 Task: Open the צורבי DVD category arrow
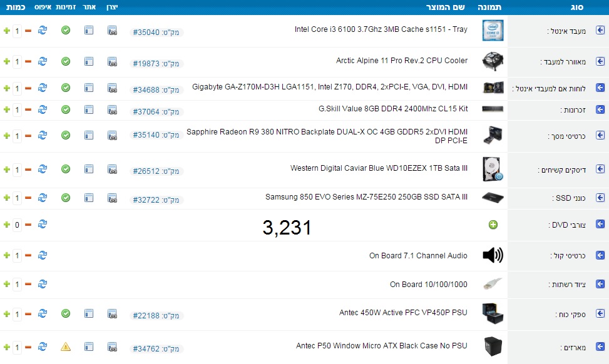coord(600,224)
